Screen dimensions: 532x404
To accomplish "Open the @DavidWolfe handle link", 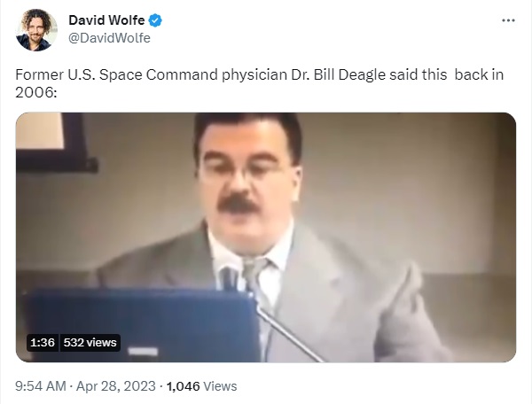I will (109, 37).
